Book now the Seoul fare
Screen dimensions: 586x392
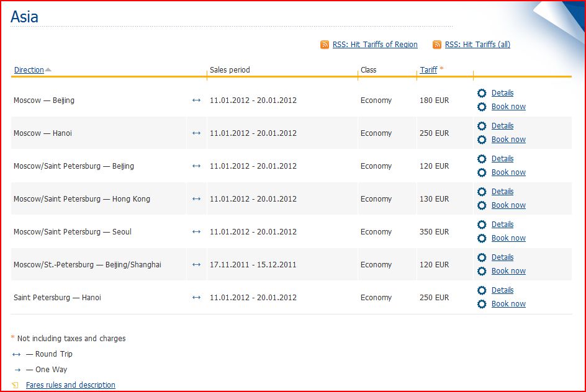(x=508, y=238)
